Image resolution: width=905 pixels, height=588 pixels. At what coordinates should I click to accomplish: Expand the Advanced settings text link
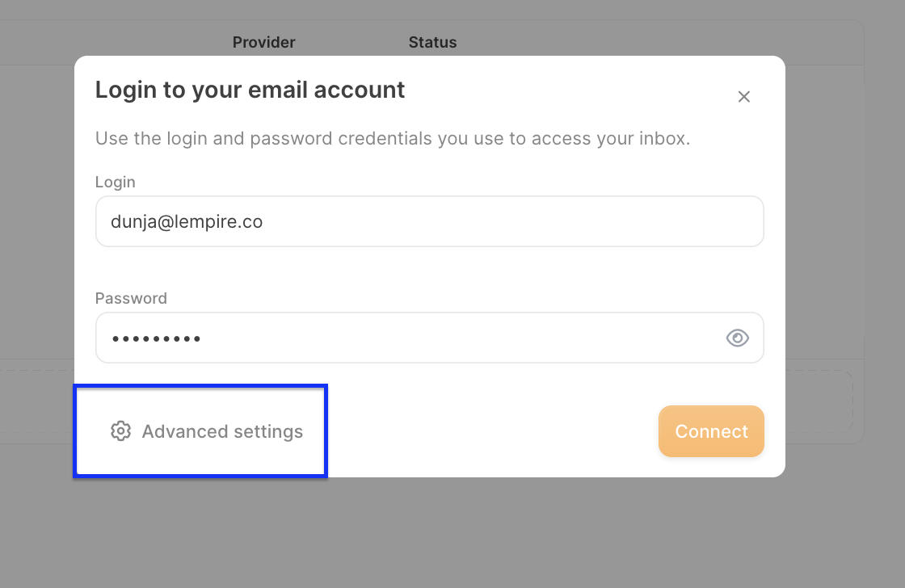click(222, 431)
